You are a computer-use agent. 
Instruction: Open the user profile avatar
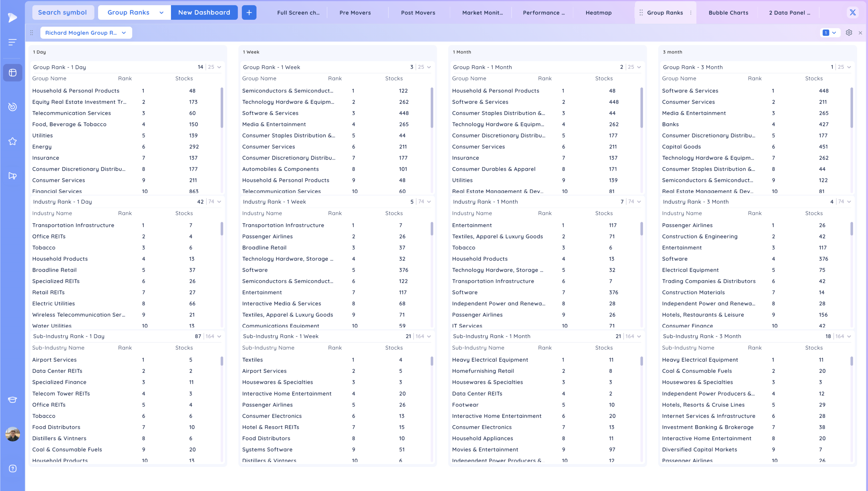pos(13,434)
